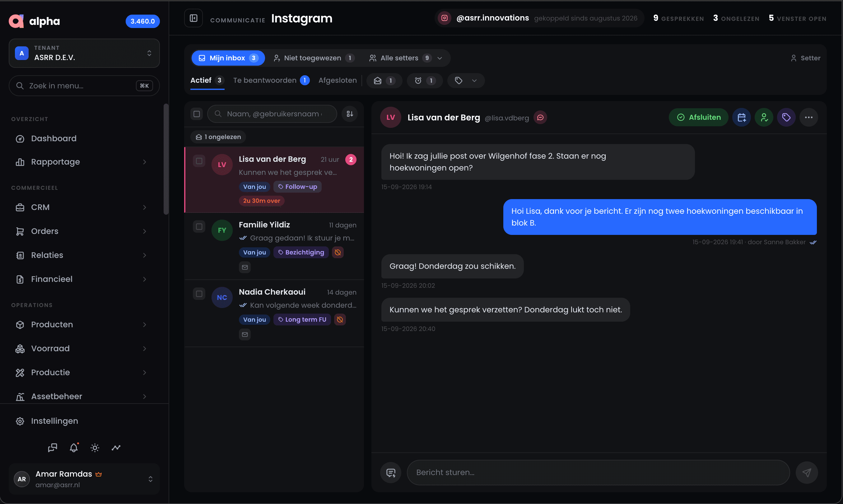843x504 pixels.
Task: Open the Nadia Cherkaoui conversation
Action: coord(274,313)
